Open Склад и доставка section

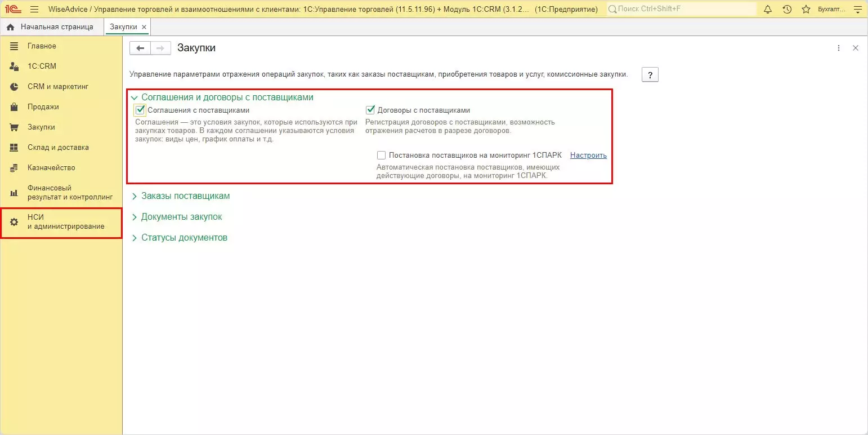pos(61,148)
